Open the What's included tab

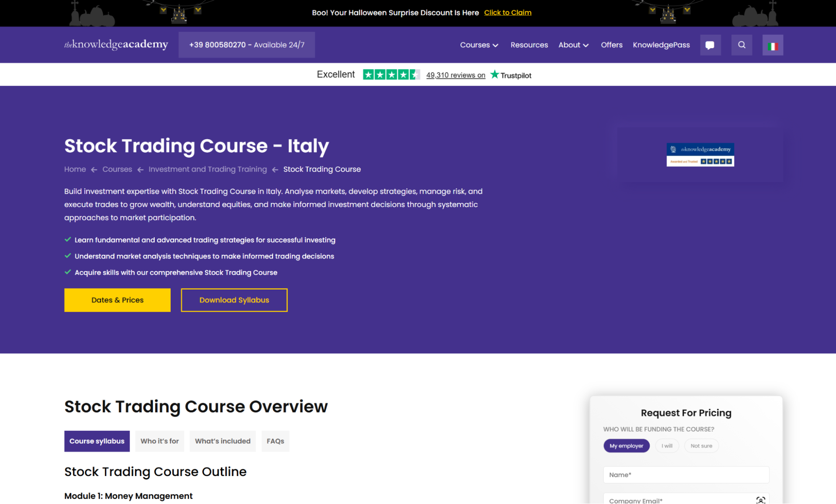[x=222, y=441]
